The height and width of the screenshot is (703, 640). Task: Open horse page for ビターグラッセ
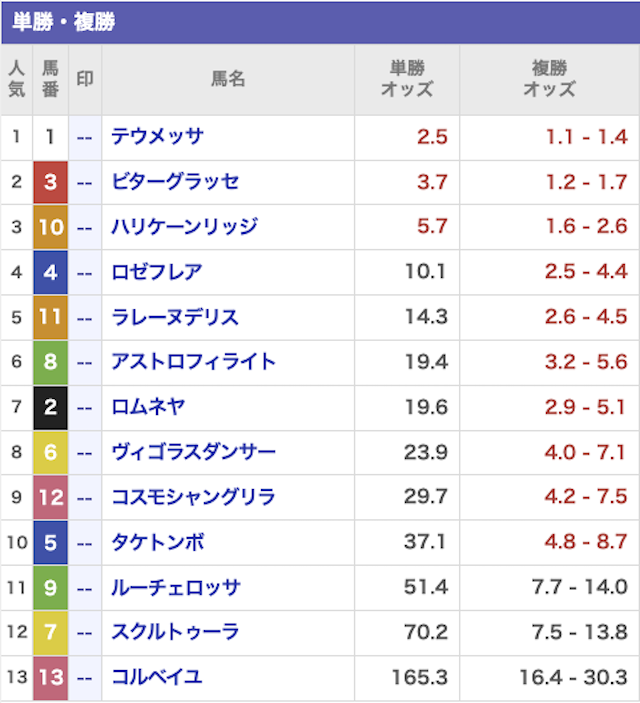click(175, 182)
